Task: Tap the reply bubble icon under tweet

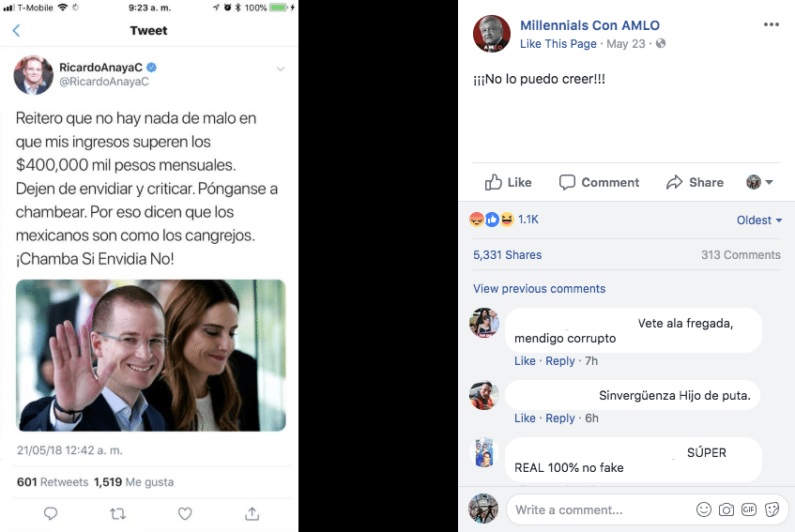Action: tap(51, 513)
